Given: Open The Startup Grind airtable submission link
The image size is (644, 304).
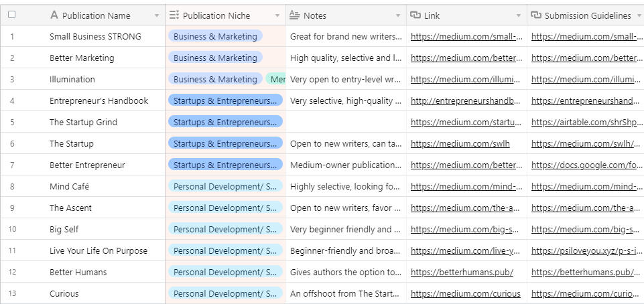Looking at the screenshot, I should [585, 122].
